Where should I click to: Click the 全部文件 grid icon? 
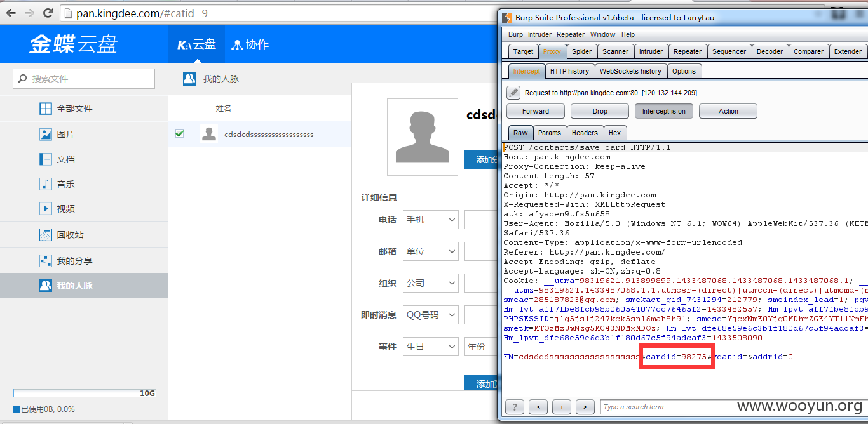click(x=46, y=109)
